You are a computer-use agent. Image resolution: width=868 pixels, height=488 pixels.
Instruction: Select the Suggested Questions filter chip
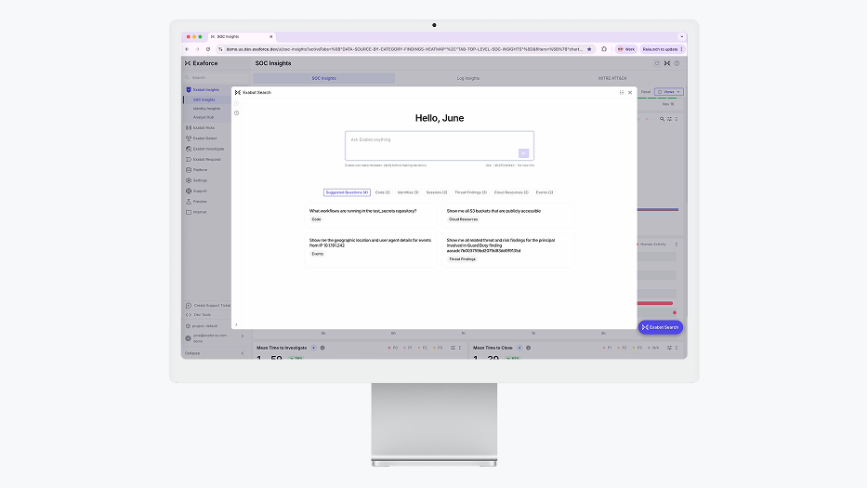click(347, 192)
